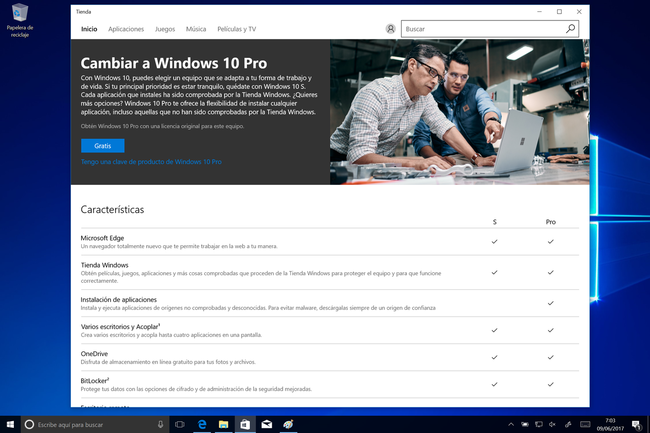Click the 'BitLocker' feature row title
The height and width of the screenshot is (433, 650).
[95, 380]
